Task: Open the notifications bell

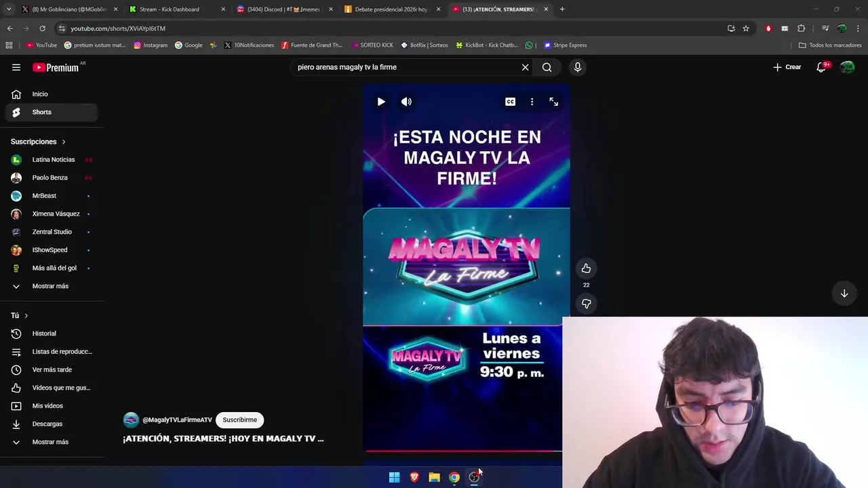Action: pos(821,67)
